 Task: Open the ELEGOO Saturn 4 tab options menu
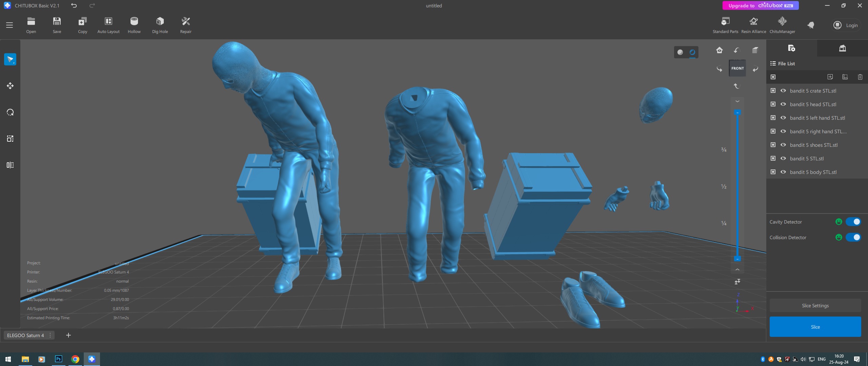(50, 335)
